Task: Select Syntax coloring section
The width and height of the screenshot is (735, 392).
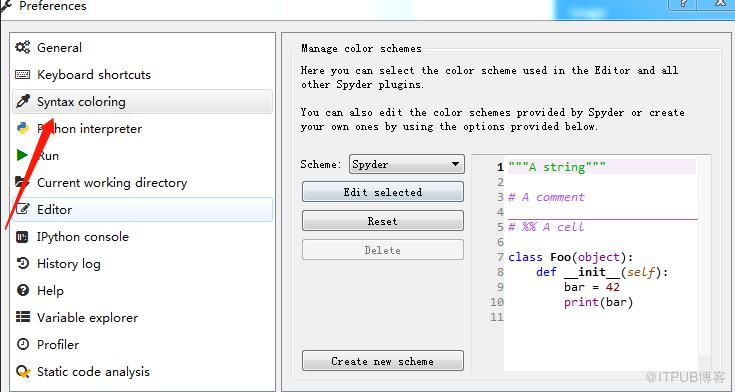Action: tap(142, 101)
